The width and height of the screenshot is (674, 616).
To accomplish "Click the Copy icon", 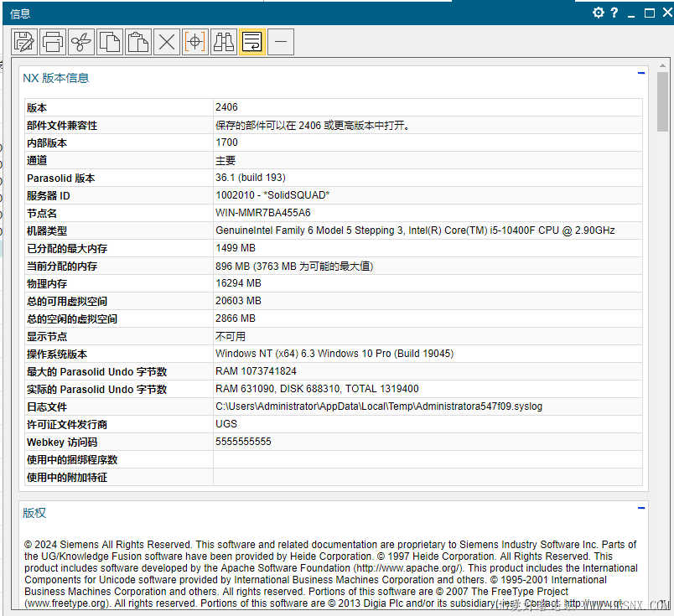I will pos(110,42).
